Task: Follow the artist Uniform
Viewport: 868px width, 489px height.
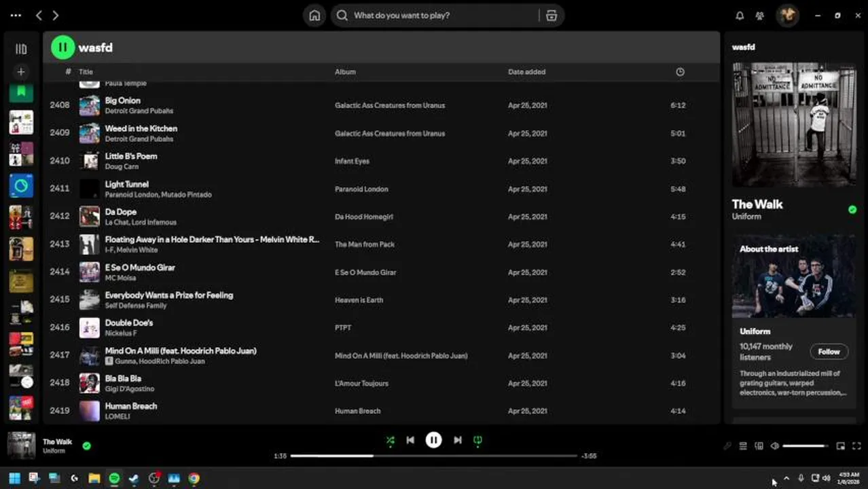Action: tap(829, 352)
